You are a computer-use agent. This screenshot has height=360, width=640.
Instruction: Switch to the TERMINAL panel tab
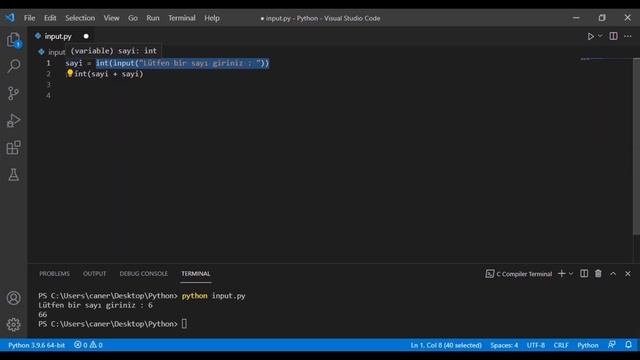[x=196, y=273]
